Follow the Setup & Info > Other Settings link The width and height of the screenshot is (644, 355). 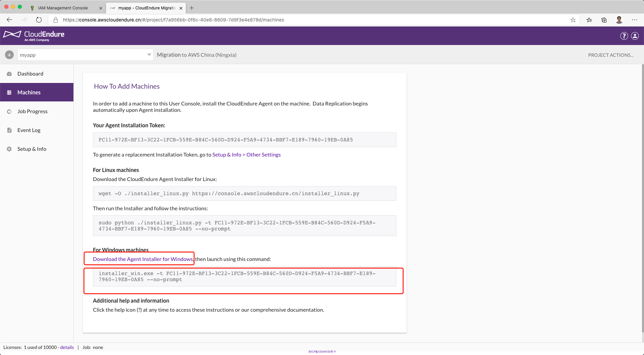click(246, 154)
